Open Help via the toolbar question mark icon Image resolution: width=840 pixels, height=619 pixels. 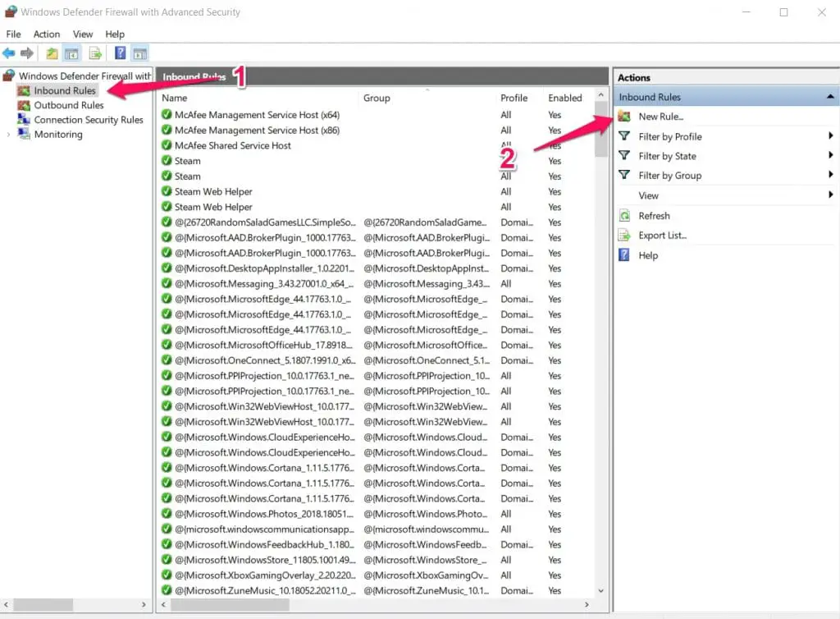tap(120, 53)
